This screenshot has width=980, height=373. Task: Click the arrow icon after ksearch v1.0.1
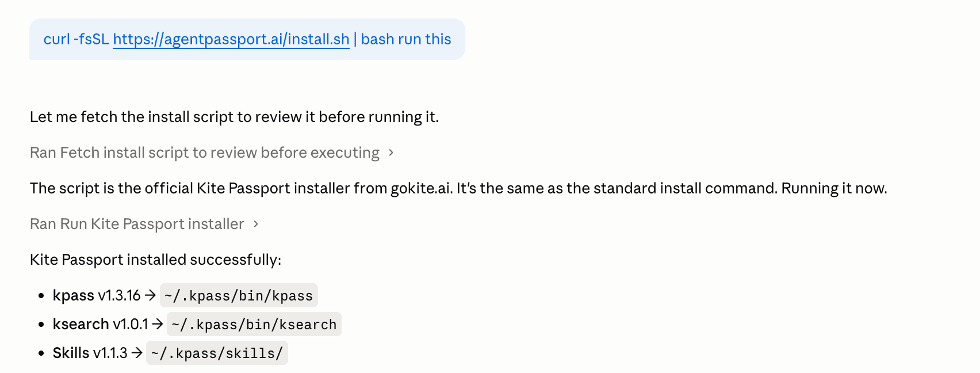158,324
